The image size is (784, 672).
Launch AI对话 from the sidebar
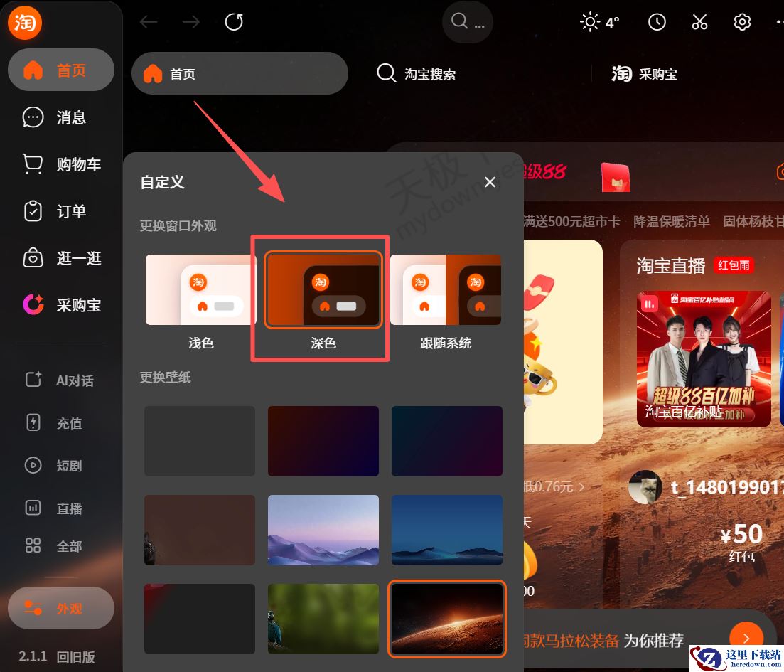pyautogui.click(x=60, y=380)
